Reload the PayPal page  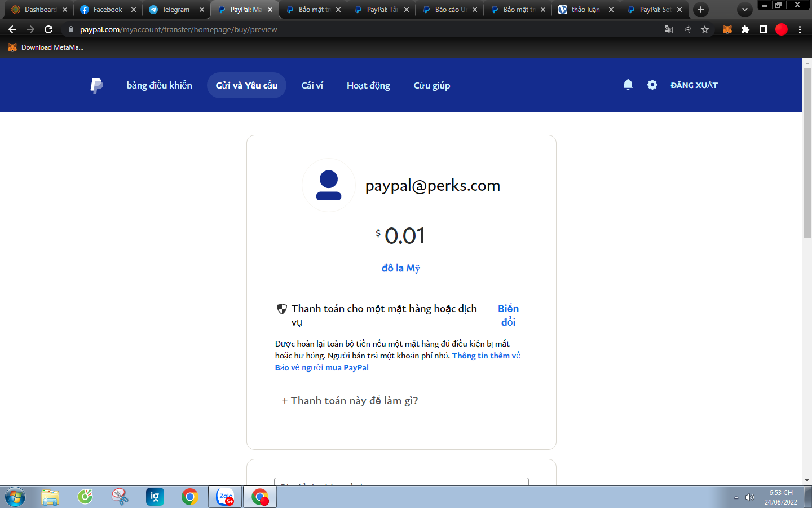(48, 29)
